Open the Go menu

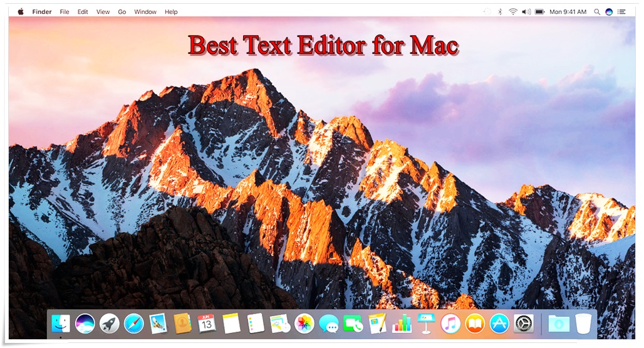122,12
